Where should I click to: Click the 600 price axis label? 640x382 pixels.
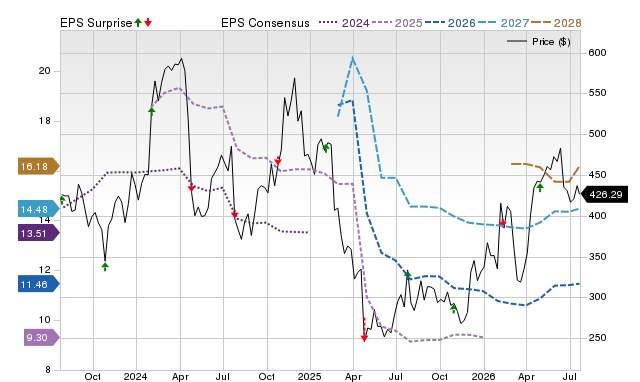click(597, 53)
